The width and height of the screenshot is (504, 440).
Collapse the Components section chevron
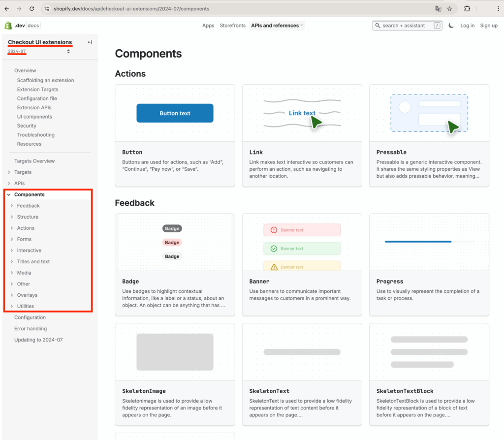point(9,194)
